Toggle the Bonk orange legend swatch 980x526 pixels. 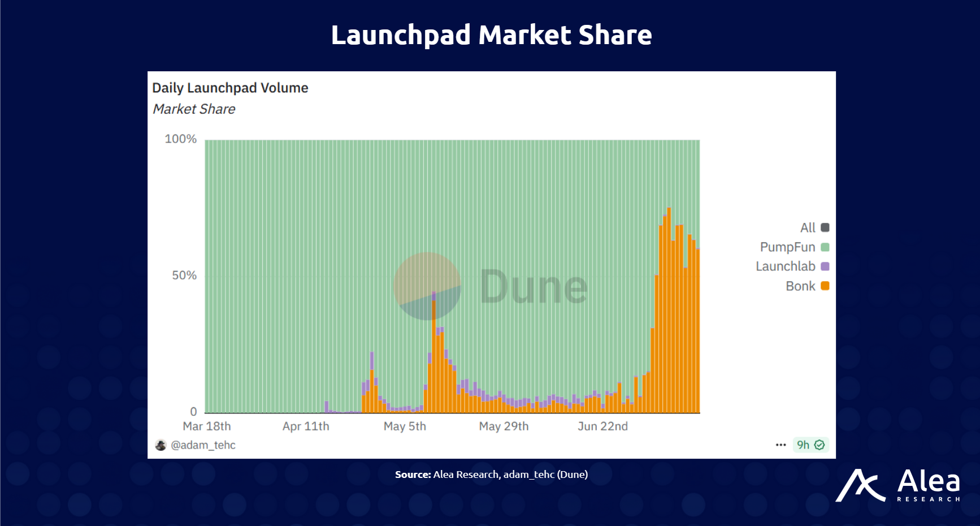[x=825, y=286]
